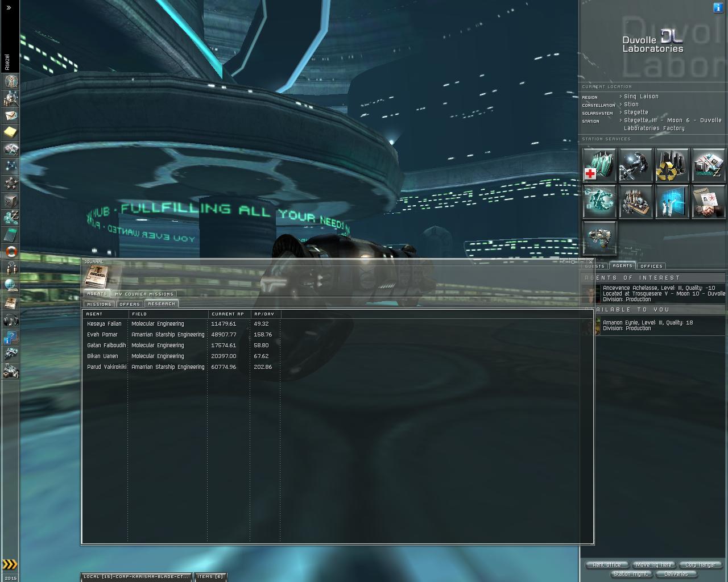Open the EVE Mail envelope icon
This screenshot has width=728, height=582.
click(11, 115)
